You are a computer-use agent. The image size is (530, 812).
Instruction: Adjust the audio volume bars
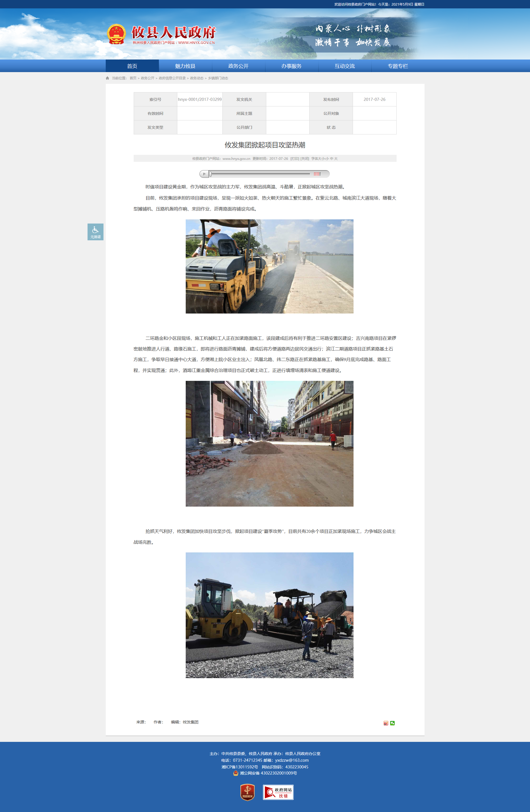pyautogui.click(x=317, y=174)
